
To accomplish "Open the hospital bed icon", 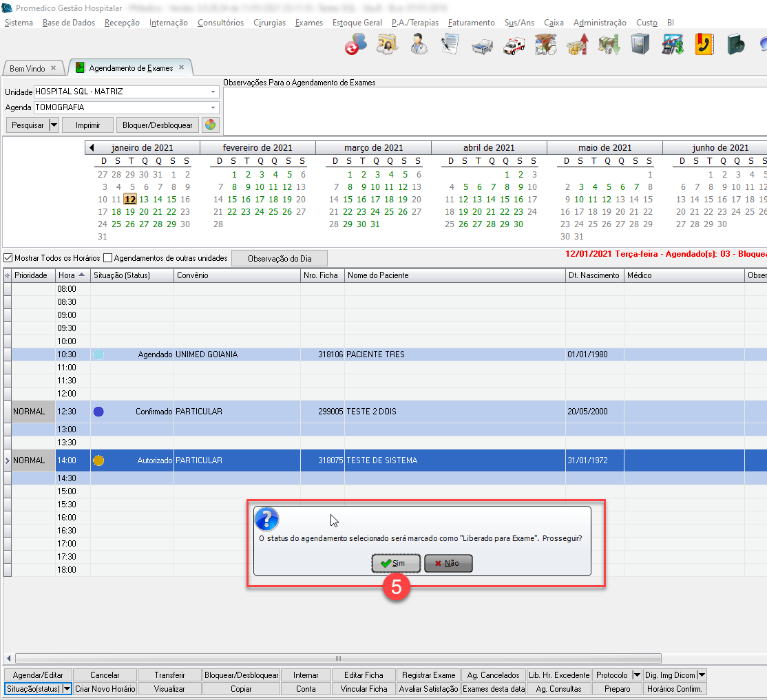I will (481, 45).
